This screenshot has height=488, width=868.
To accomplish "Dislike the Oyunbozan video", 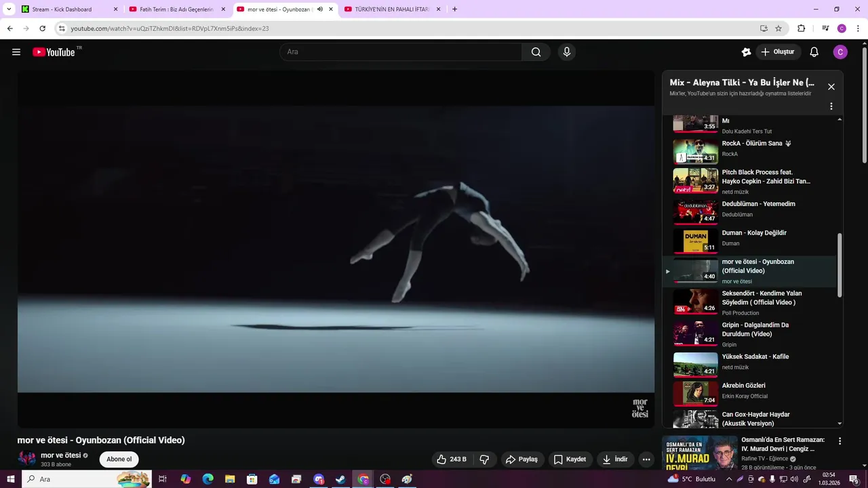I will 484,460.
